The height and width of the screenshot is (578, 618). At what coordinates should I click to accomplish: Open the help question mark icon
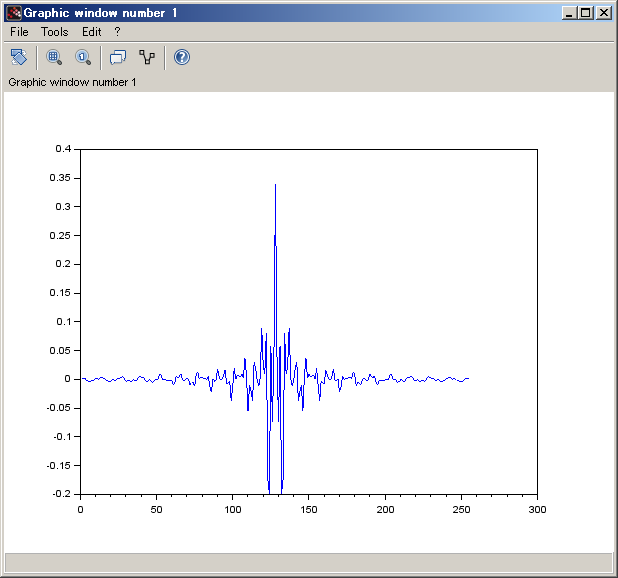(182, 57)
